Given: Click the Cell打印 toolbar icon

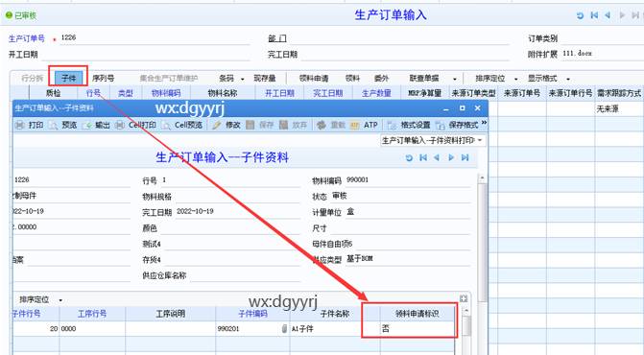Looking at the screenshot, I should coord(120,125).
